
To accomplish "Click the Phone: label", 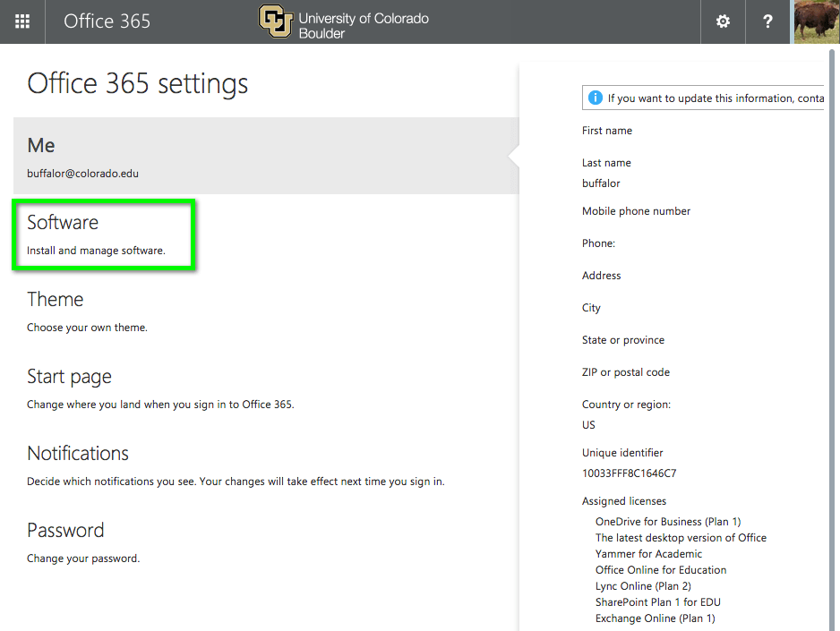I will pos(598,243).
